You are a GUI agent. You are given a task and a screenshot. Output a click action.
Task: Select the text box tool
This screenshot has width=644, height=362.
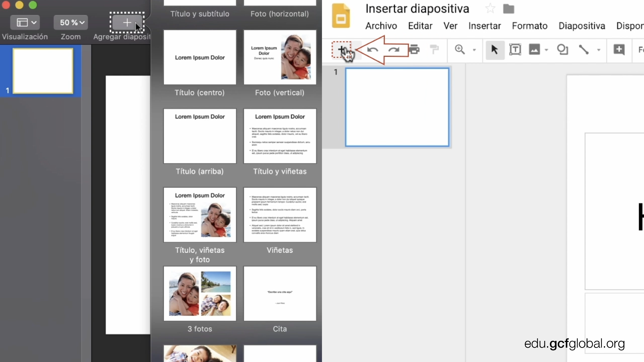515,49
